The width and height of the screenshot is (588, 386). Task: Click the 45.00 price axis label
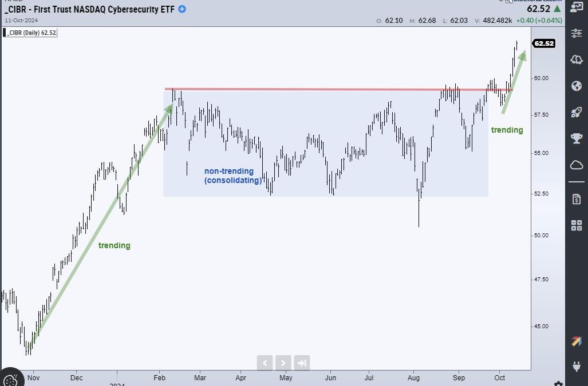542,326
